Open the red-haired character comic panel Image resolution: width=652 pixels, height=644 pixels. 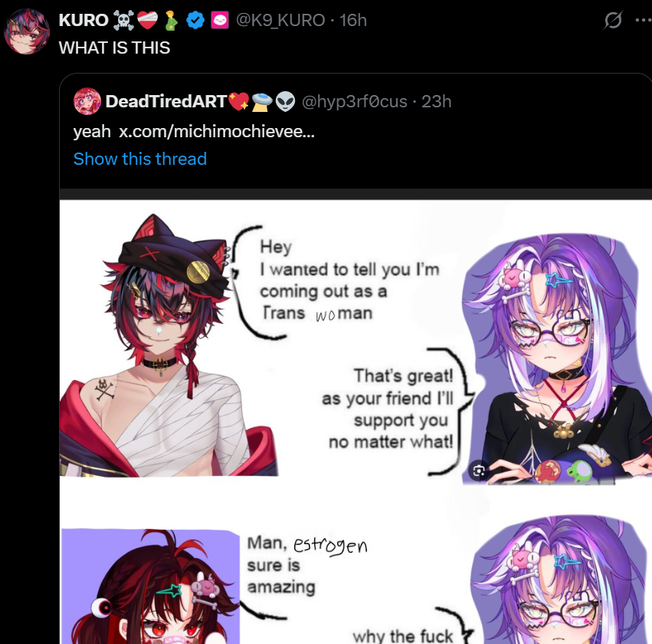(169, 345)
